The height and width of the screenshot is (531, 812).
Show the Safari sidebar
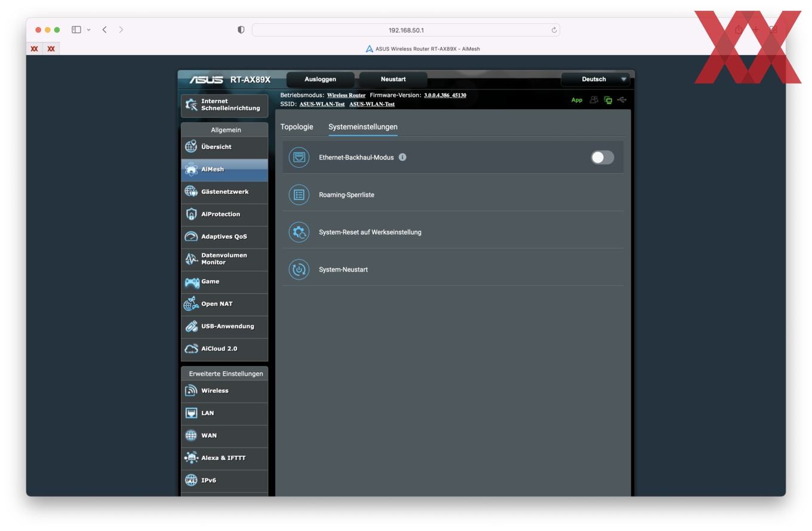[x=76, y=30]
